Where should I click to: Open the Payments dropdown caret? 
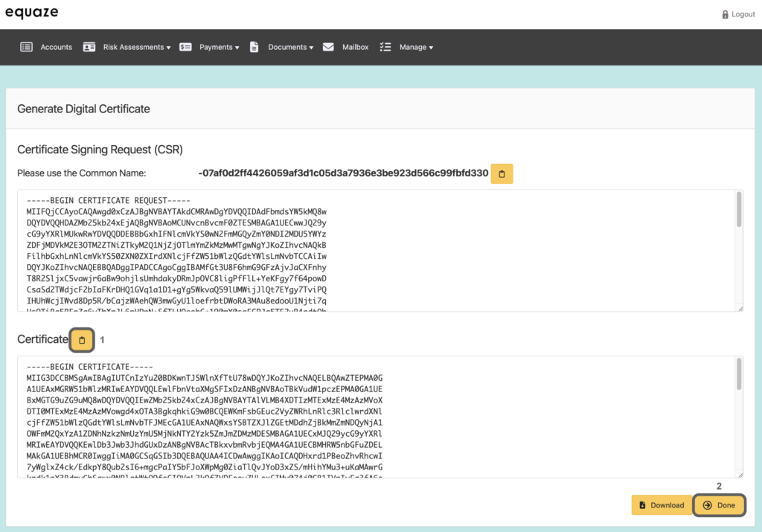[x=237, y=48]
